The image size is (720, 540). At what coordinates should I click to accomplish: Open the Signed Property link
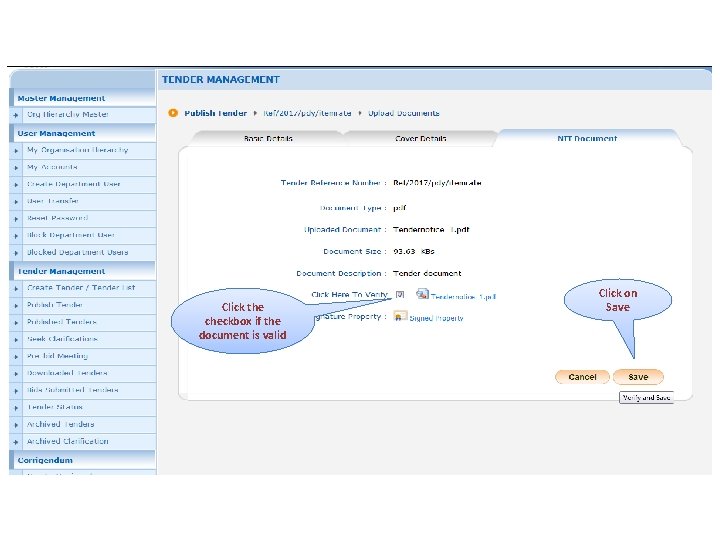[x=436, y=318]
